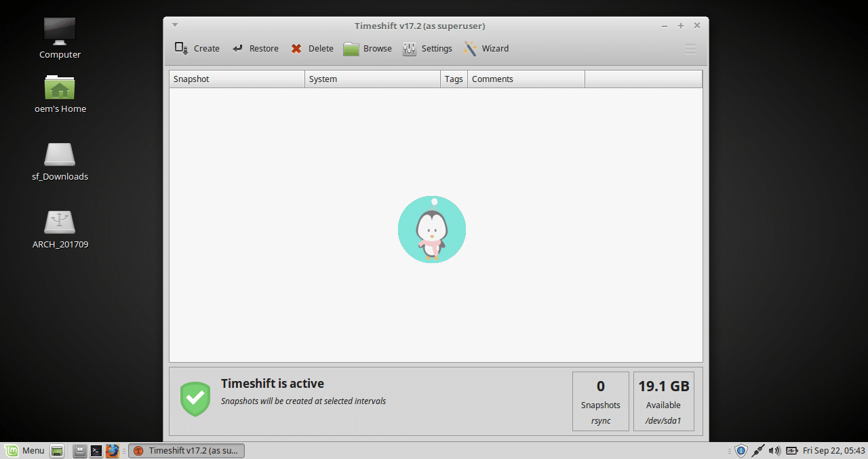
Task: Launch the Timeshift setup Wizard
Action: (486, 48)
